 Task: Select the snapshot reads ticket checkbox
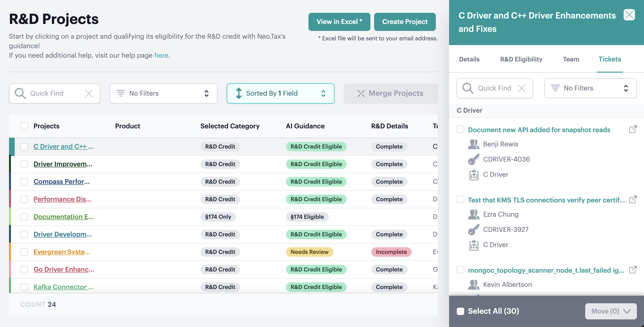(460, 129)
